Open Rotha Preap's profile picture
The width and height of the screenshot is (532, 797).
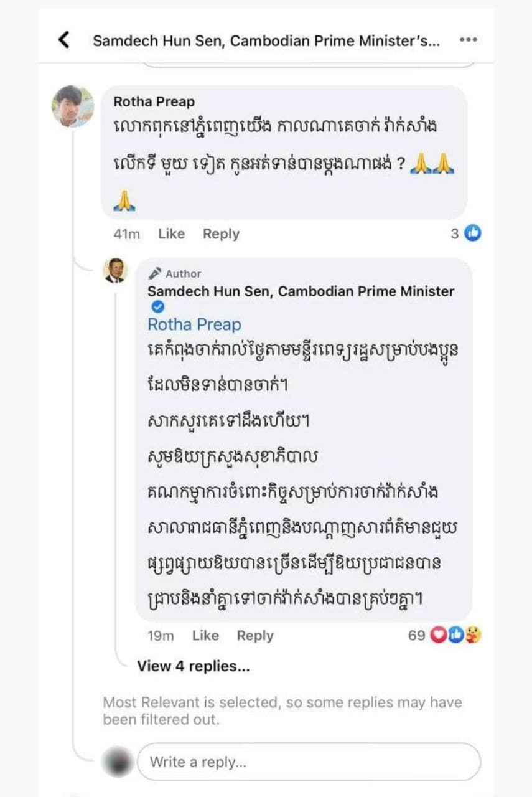tap(72, 106)
